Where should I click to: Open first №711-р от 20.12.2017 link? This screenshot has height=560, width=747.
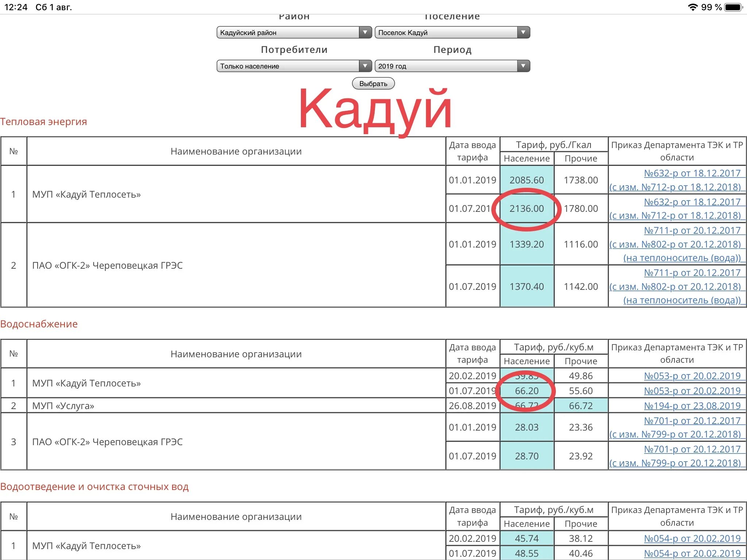692,230
